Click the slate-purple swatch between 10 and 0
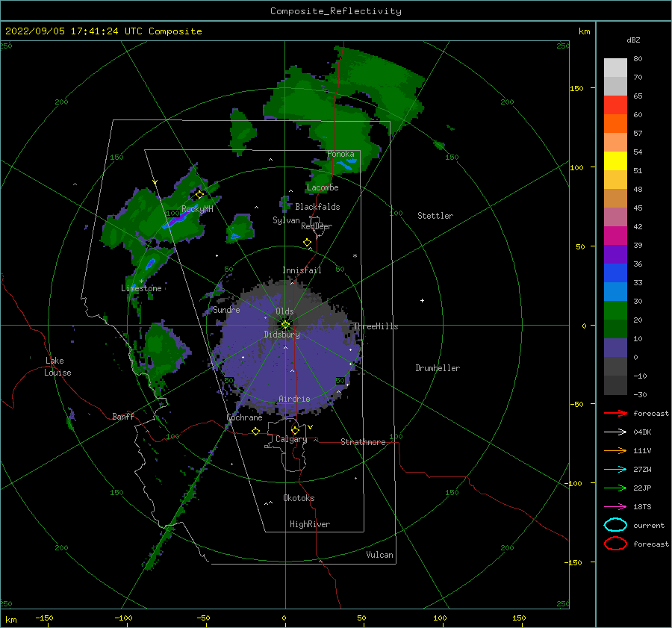The height and width of the screenshot is (628, 672). 615,348
